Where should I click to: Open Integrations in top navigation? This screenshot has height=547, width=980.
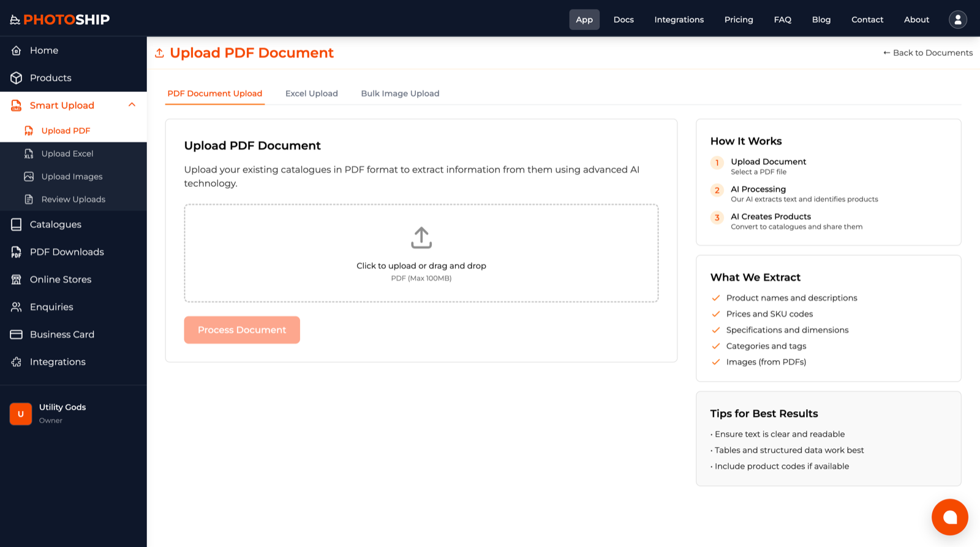coord(679,20)
